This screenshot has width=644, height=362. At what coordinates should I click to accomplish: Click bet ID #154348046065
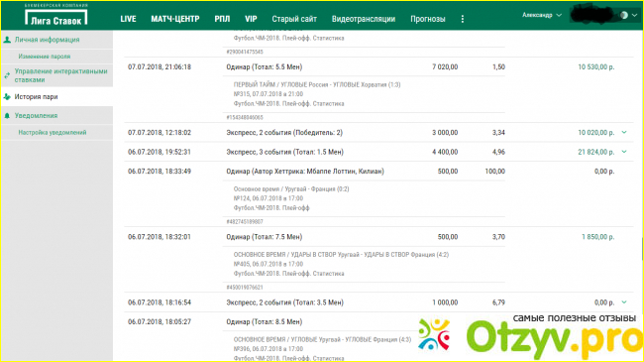click(x=245, y=118)
